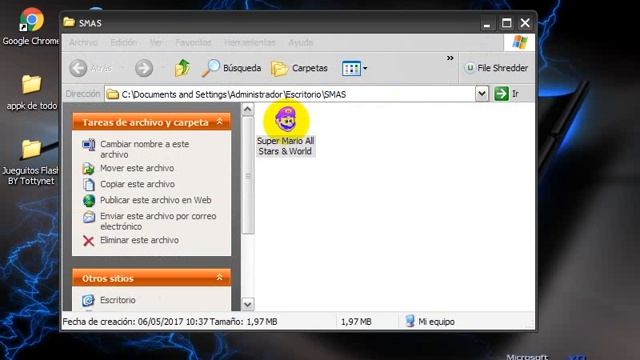Click the red X delete icon
The height and width of the screenshot is (360, 640).
click(89, 240)
